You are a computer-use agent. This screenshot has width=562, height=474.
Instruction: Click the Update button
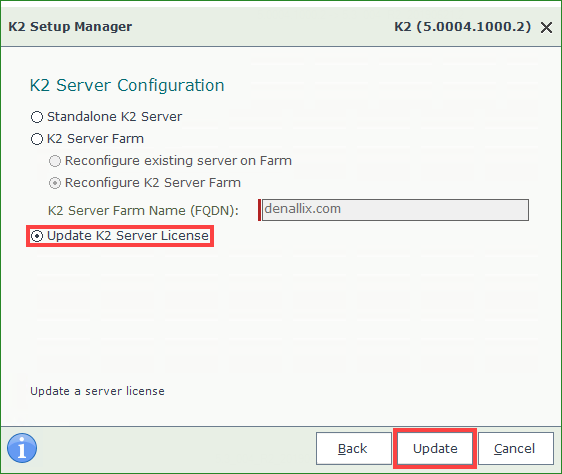click(435, 449)
